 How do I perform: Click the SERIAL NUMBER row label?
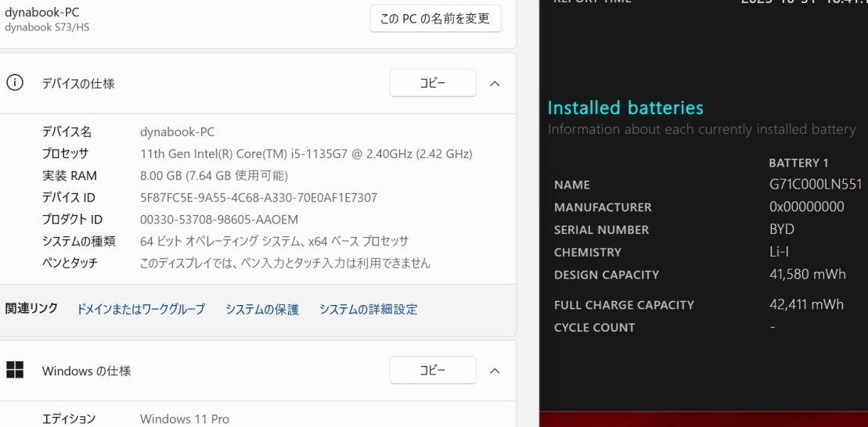point(601,230)
